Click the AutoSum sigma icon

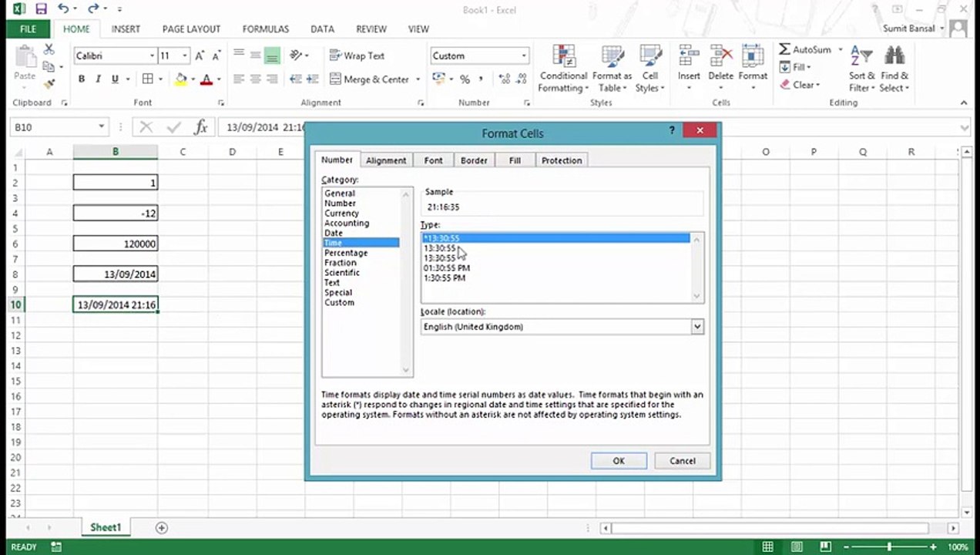point(784,49)
